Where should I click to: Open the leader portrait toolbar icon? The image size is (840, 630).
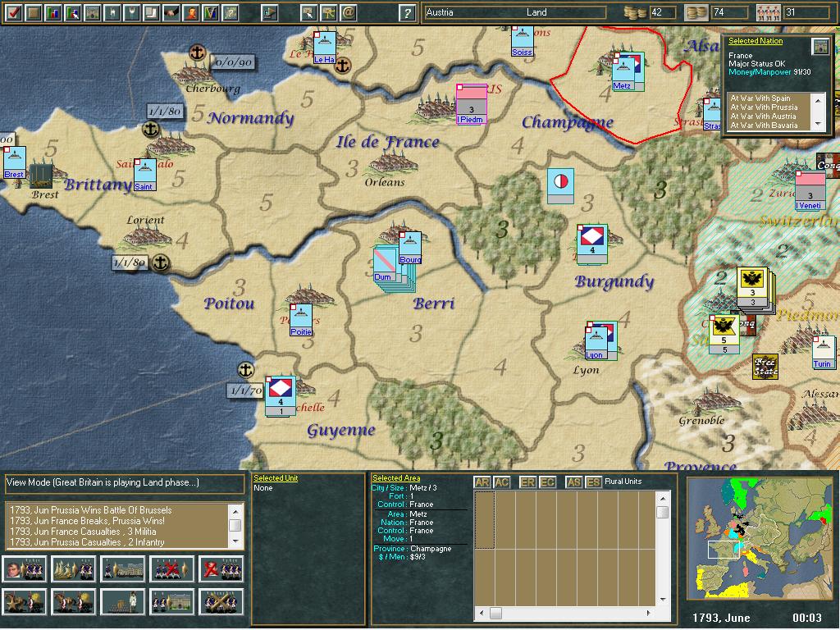[x=191, y=12]
